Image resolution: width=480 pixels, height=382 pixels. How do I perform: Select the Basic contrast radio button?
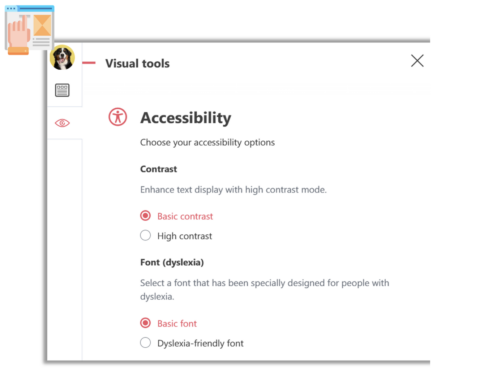point(145,216)
